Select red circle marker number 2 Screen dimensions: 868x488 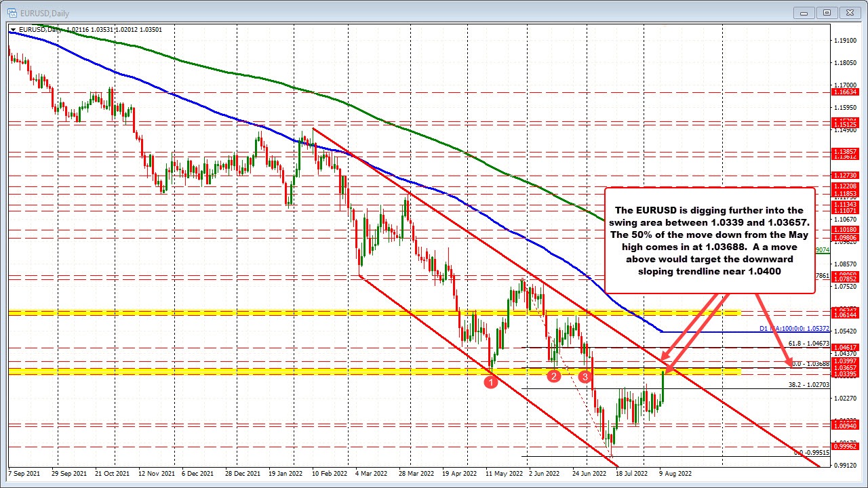pos(554,375)
